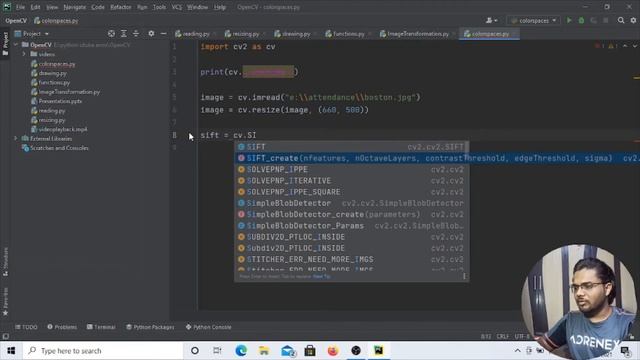
Task: Click the user account icon in toolbar
Action: 491,20
